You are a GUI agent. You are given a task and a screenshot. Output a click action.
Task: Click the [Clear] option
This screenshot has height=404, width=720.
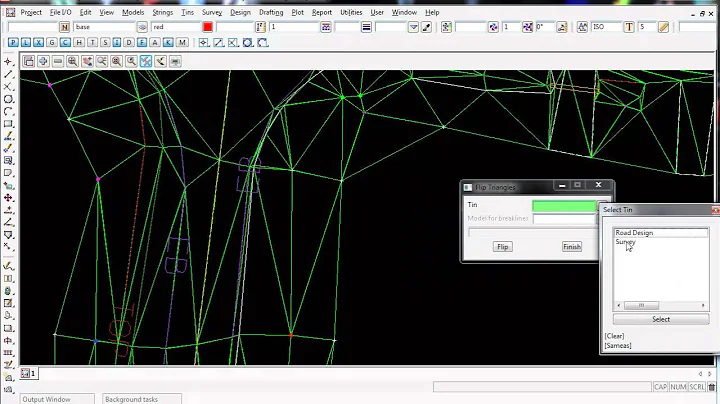(614, 336)
